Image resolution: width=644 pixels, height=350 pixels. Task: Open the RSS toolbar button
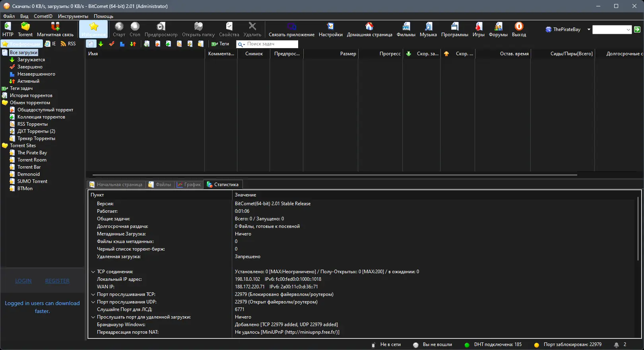tap(68, 44)
